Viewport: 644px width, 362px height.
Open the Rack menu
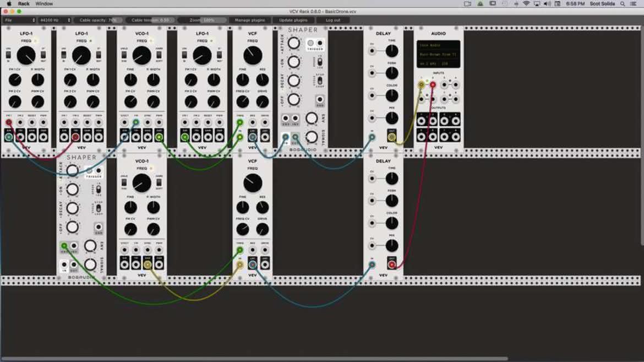pyautogui.click(x=24, y=4)
